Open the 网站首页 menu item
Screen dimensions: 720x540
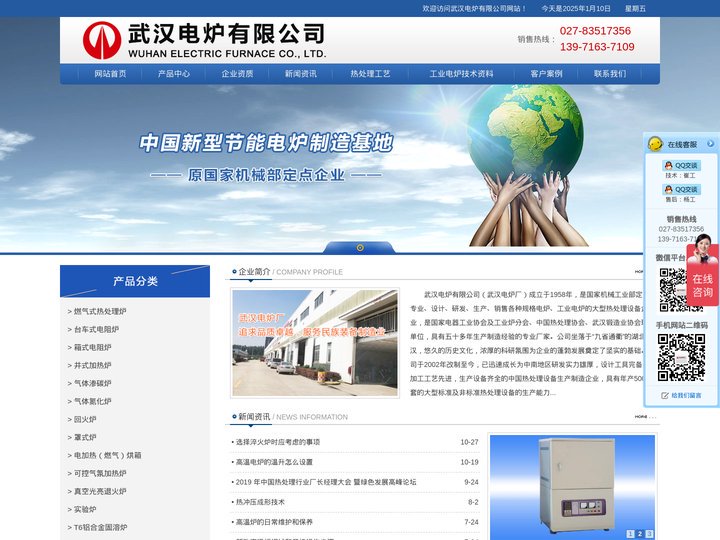coord(110,73)
